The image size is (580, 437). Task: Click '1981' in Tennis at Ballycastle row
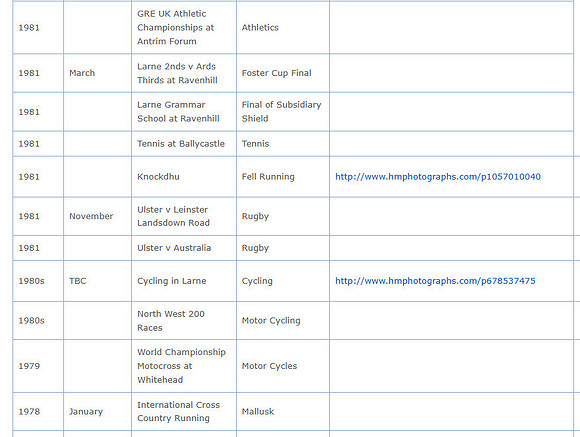38,144
